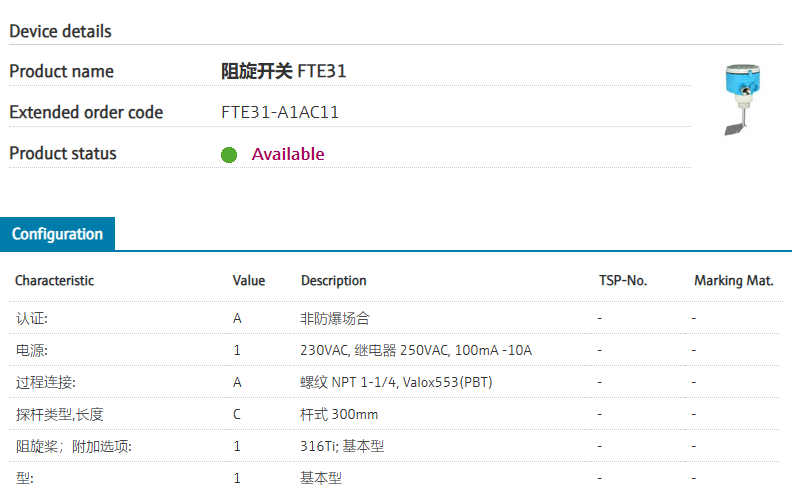The image size is (792, 504).
Task: Select the 电源 characteristic row label
Action: tap(32, 350)
